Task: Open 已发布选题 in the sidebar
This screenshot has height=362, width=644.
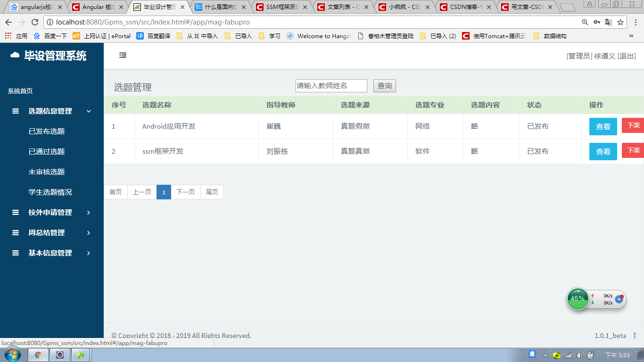Action: 47,132
